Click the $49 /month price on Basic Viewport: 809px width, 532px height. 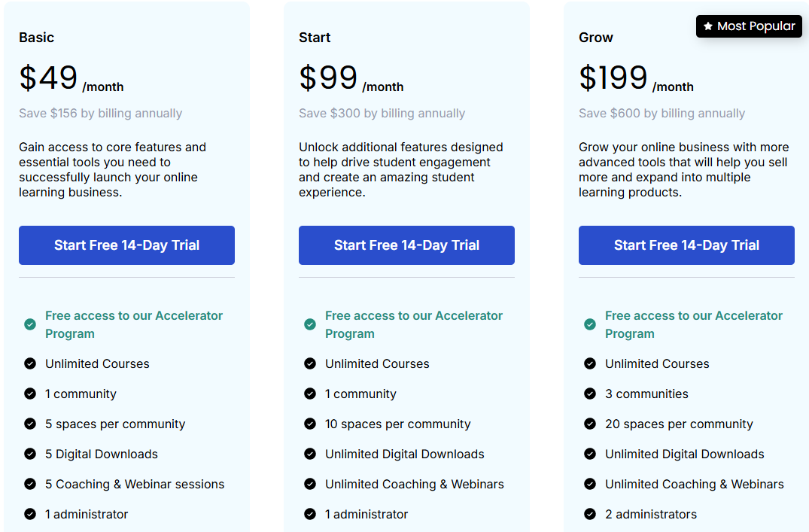pos(71,79)
